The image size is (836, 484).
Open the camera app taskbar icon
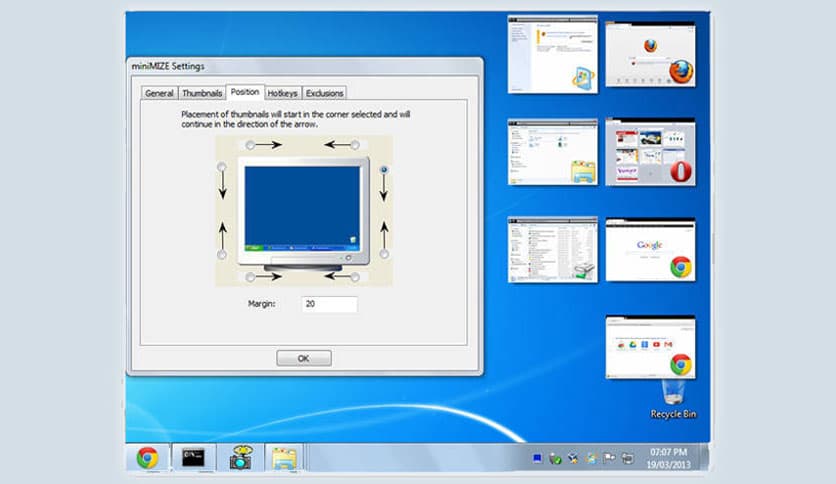click(x=240, y=457)
